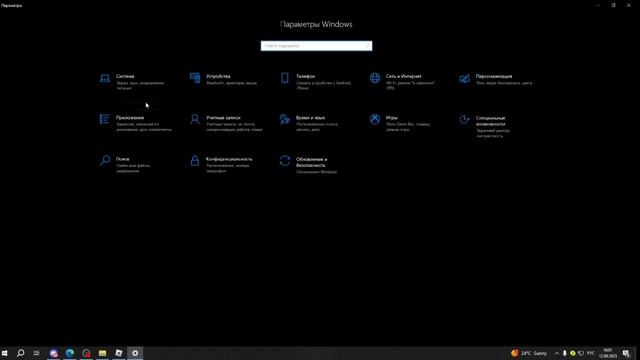Open the Учетные записи label
The height and width of the screenshot is (360, 640).
pos(223,118)
